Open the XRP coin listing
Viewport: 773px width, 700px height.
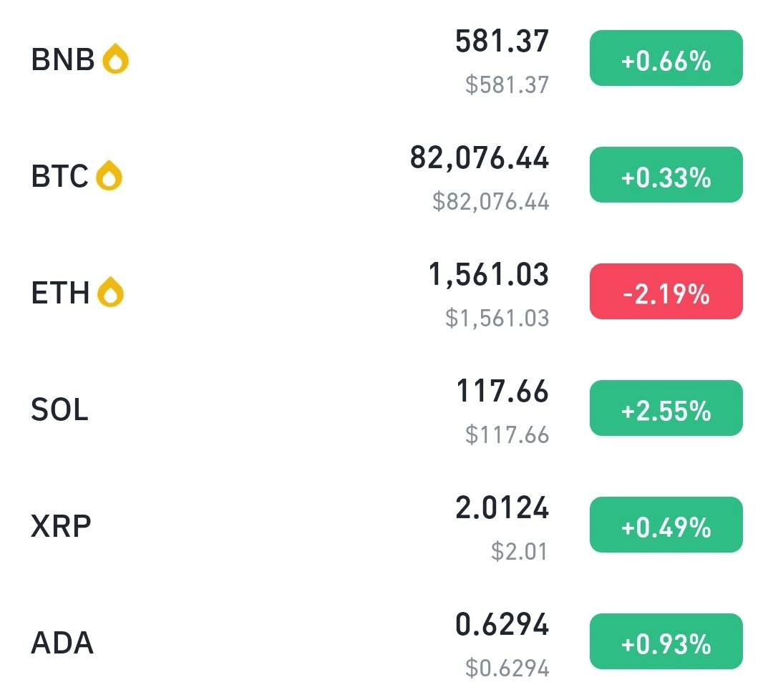click(386, 525)
